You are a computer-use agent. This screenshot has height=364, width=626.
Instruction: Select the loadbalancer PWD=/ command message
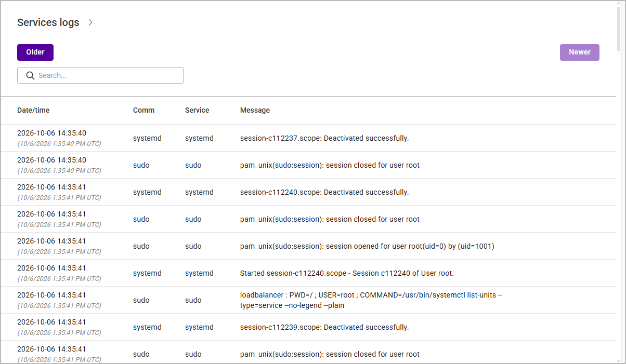pos(371,300)
